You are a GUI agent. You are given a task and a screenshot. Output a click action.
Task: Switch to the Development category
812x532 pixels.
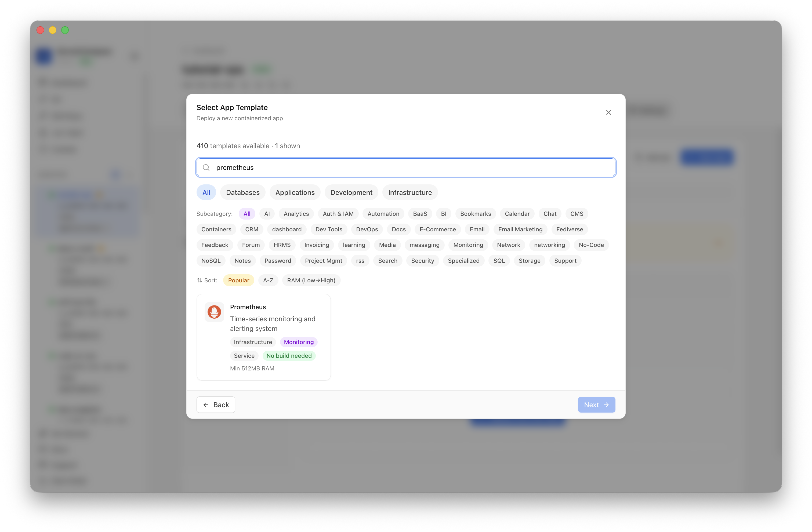(x=351, y=192)
